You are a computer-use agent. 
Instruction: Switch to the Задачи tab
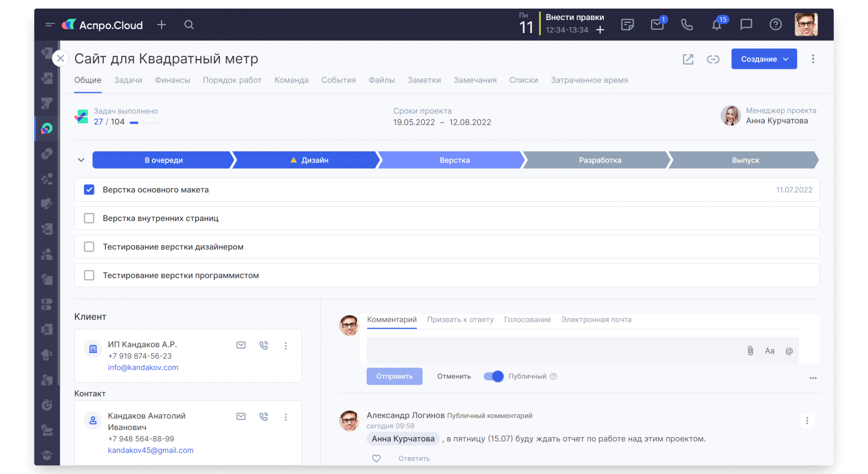128,80
